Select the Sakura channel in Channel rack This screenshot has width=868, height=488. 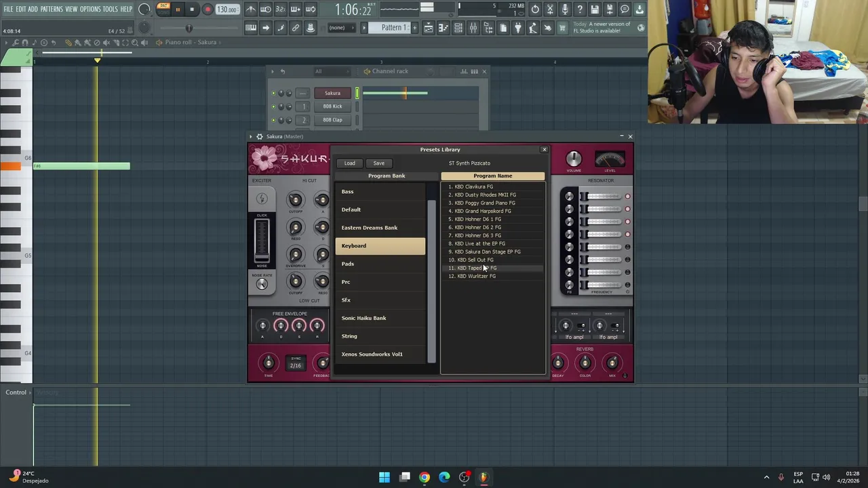[x=332, y=93]
